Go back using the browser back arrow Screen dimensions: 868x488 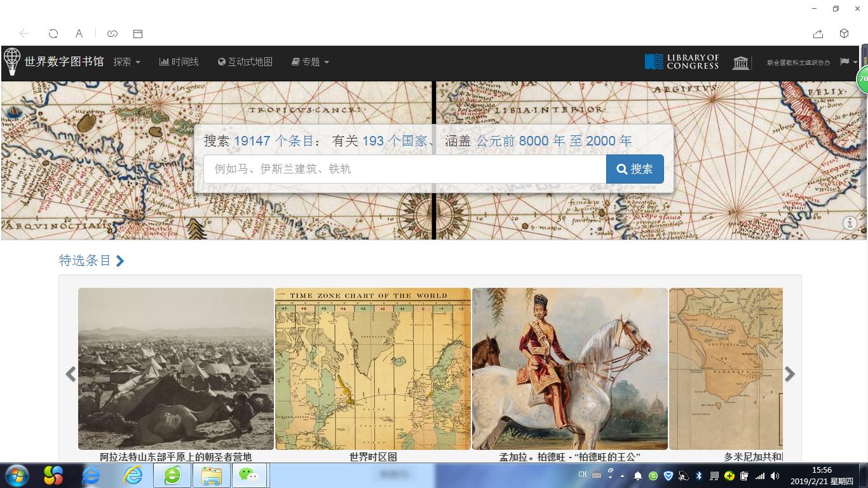pyautogui.click(x=25, y=34)
